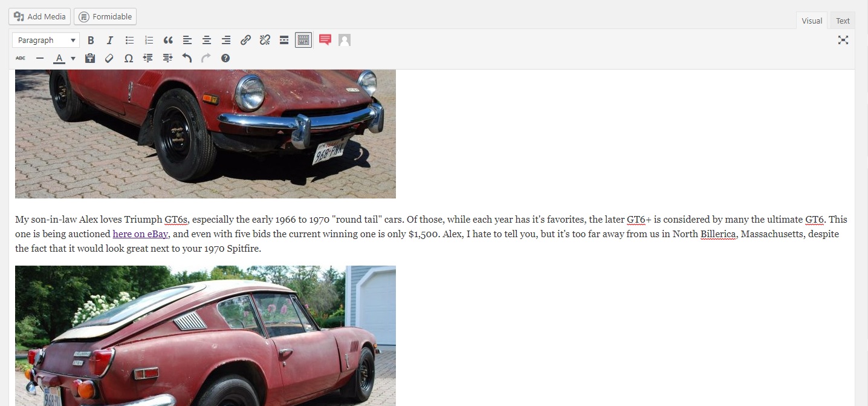Insert a bulleted list

pyautogui.click(x=129, y=41)
